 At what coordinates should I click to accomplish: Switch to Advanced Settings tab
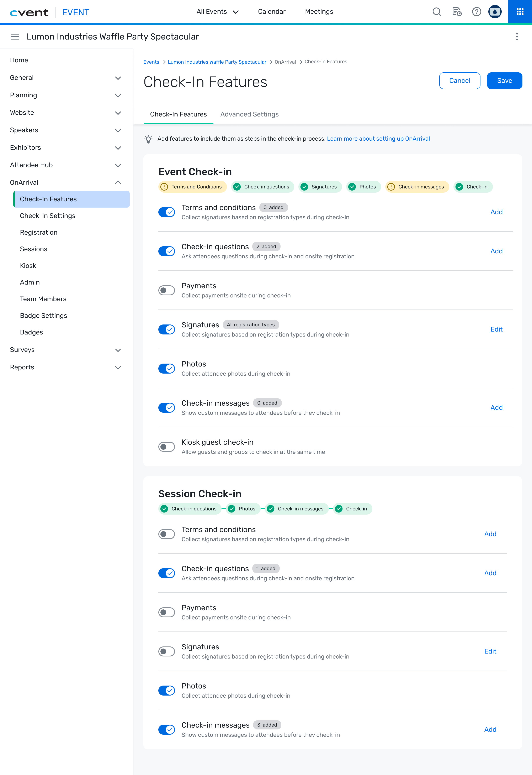[249, 114]
